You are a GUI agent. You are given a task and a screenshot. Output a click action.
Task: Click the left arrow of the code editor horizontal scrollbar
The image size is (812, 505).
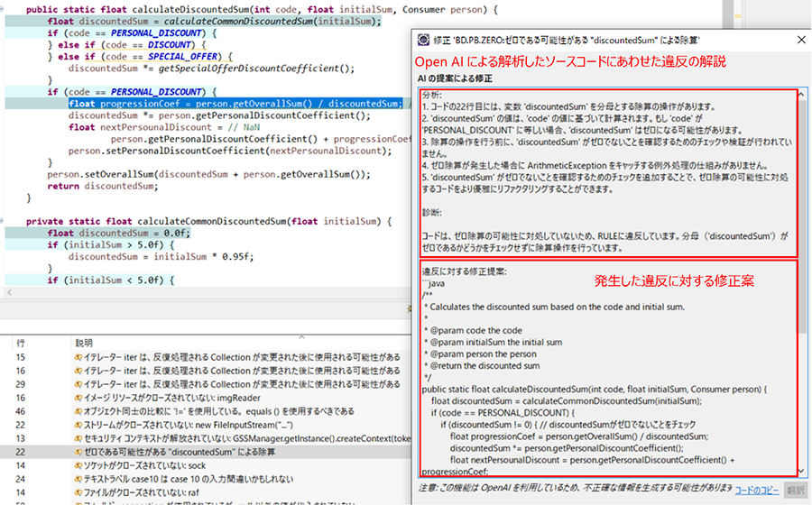(9, 292)
